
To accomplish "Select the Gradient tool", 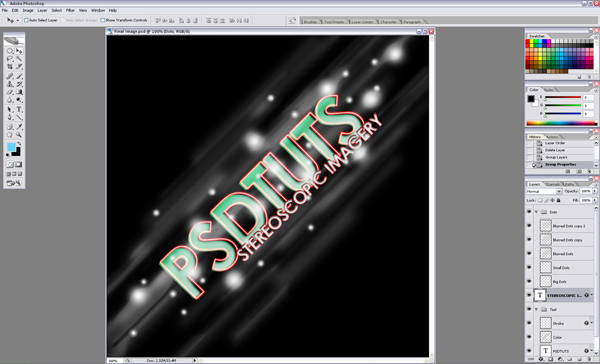I will 19,92.
